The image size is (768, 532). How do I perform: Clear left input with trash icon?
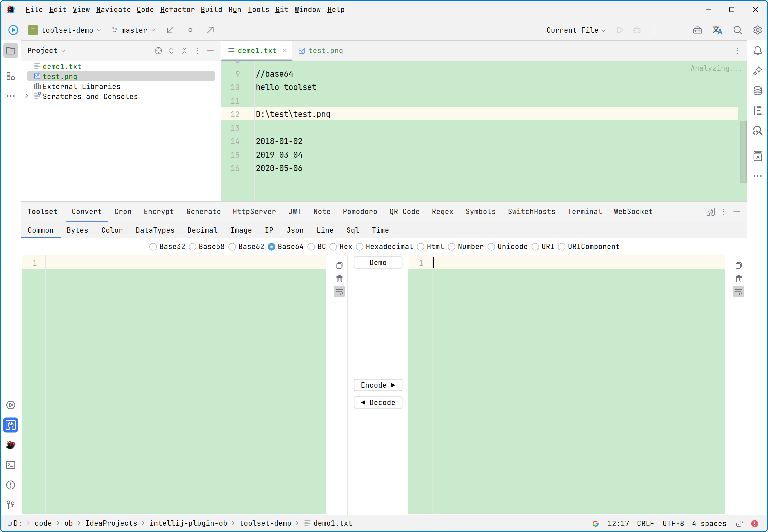point(339,279)
